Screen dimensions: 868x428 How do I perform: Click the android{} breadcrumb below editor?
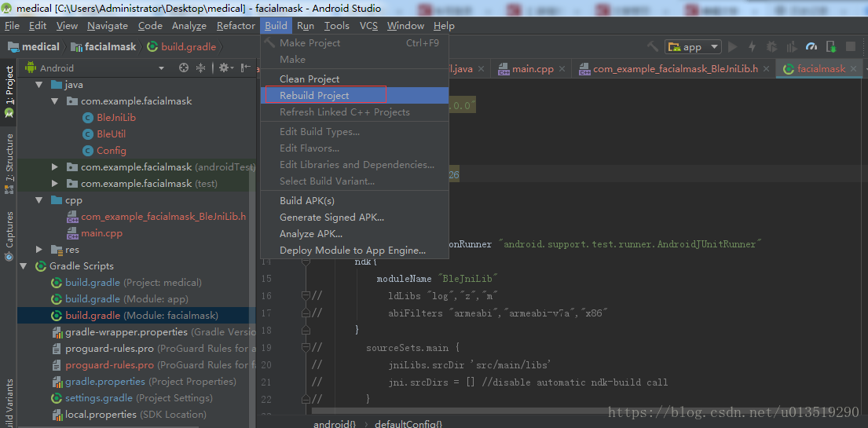(335, 424)
